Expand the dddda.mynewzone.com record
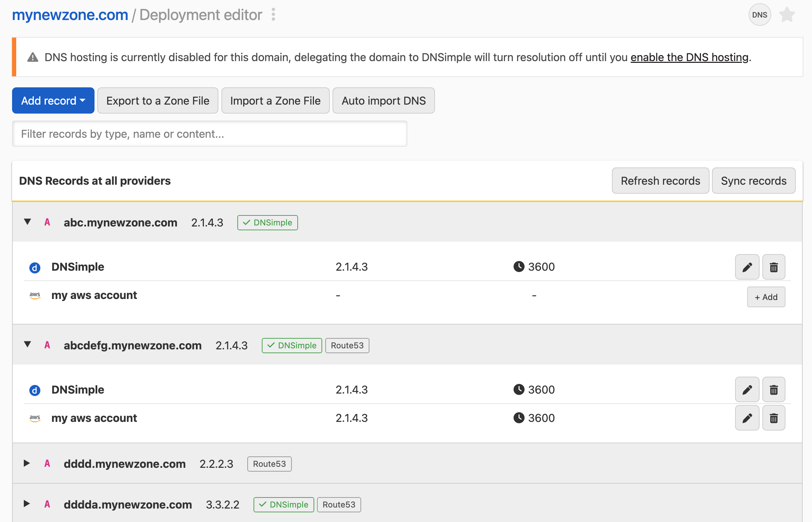The width and height of the screenshot is (812, 522). point(27,504)
